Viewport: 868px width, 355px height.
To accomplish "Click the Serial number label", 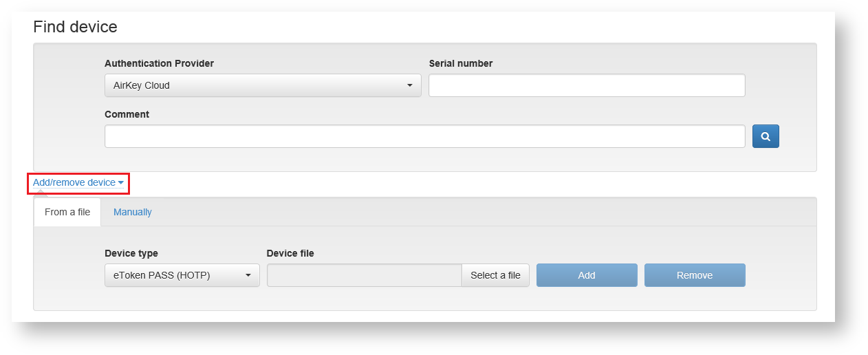I will coord(461,63).
